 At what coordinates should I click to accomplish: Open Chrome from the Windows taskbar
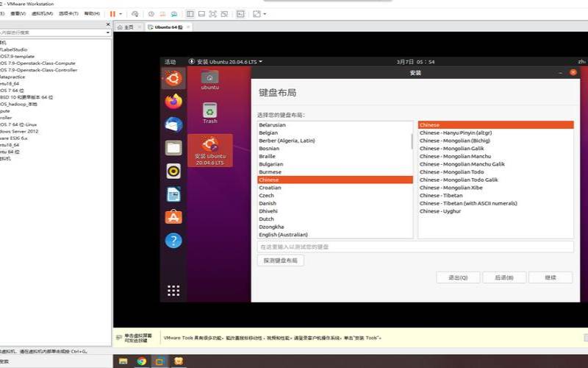click(x=141, y=361)
